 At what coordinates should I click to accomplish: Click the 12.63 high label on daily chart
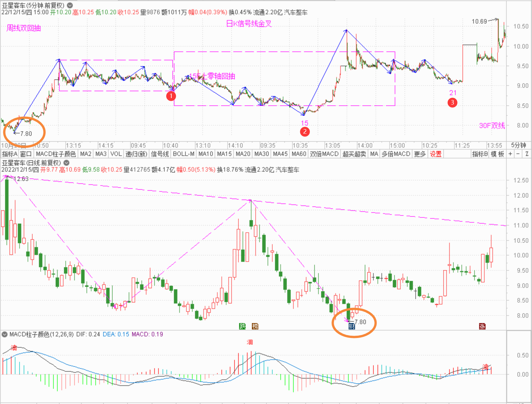point(21,179)
